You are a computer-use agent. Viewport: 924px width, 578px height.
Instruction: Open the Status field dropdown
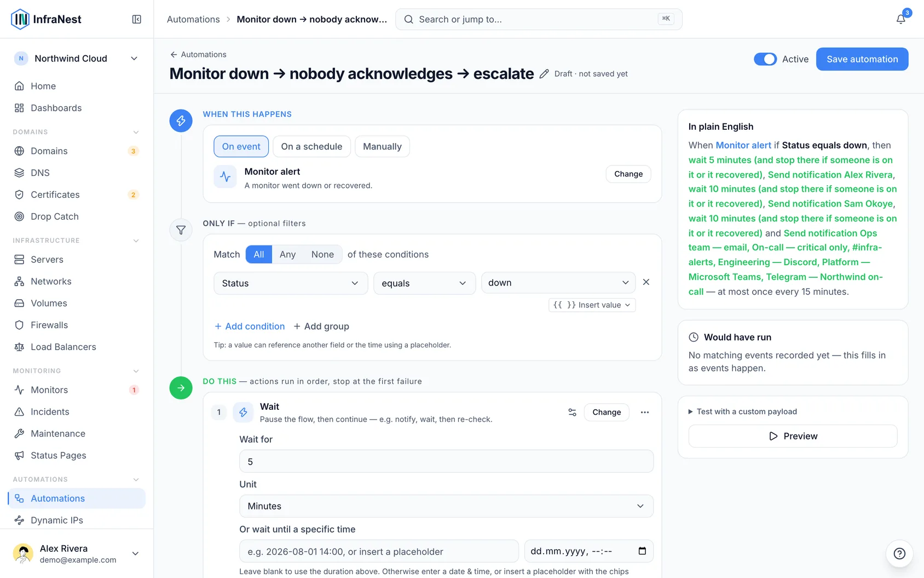tap(291, 283)
